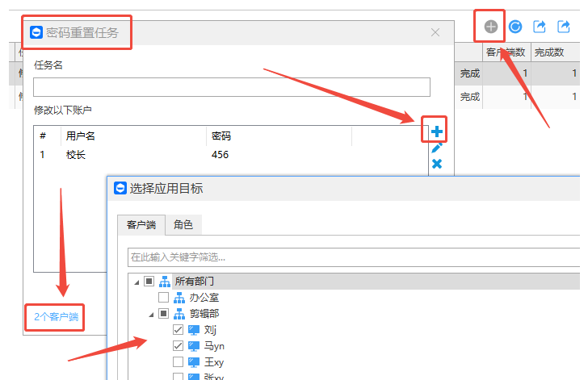The image size is (588, 380).
Task: Check the 办公室 department checkbox
Action: [x=163, y=297]
